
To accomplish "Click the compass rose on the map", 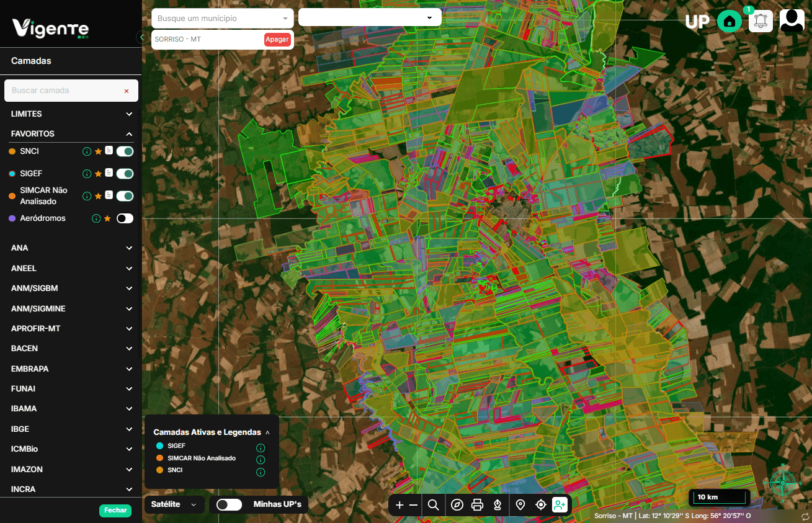I will (783, 481).
